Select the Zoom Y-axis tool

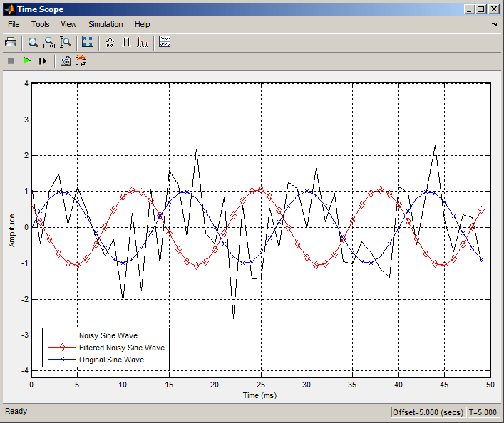coord(66,42)
